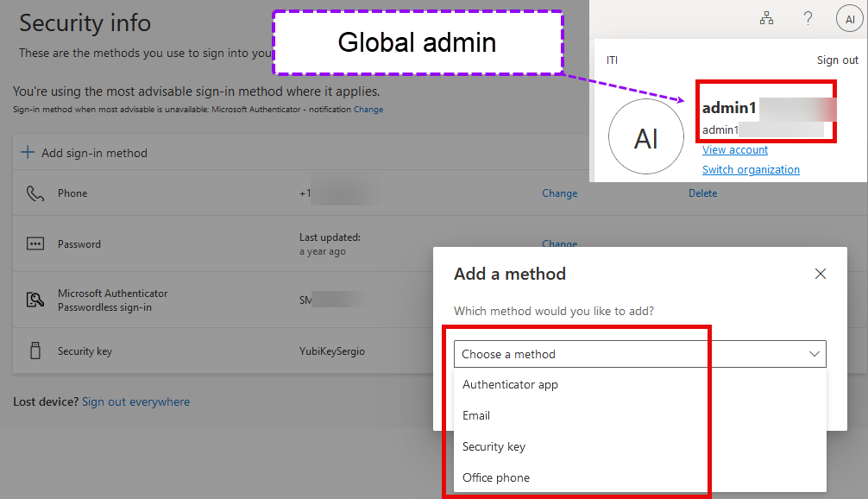Click 'Which method would you like to add?' text

click(554, 312)
